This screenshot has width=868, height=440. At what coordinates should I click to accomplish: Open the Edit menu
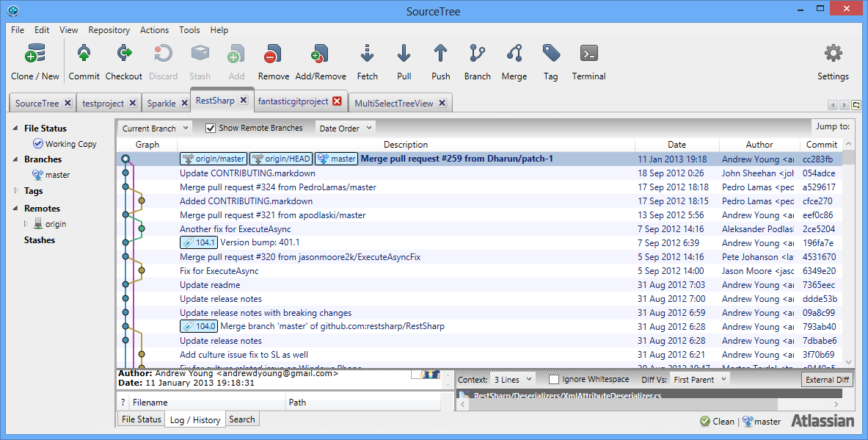click(42, 30)
